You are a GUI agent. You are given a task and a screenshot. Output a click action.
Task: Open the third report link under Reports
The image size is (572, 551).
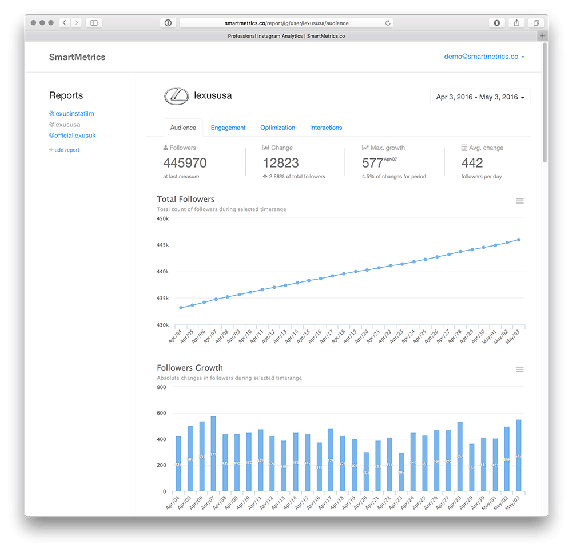click(72, 135)
